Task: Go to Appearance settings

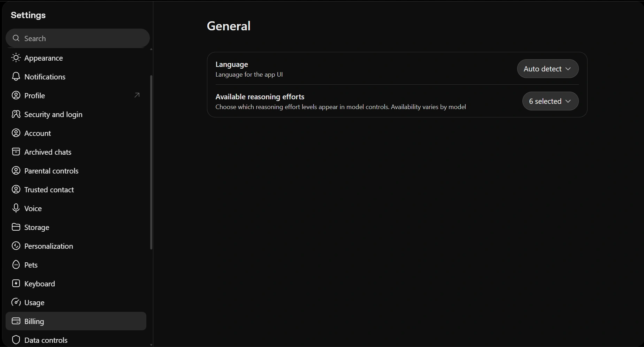Action: click(76, 58)
